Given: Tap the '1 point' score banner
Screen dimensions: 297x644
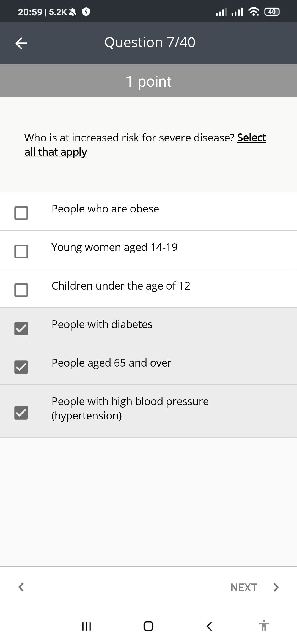Looking at the screenshot, I should [x=148, y=81].
